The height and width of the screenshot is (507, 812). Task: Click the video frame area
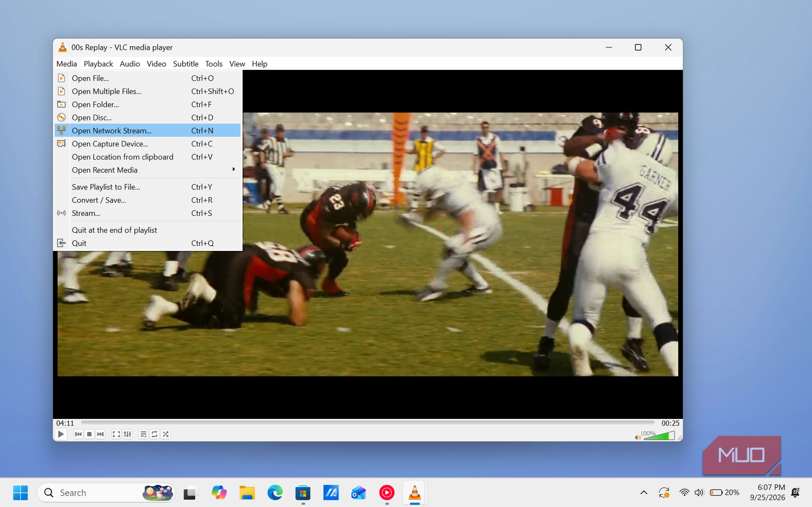pyautogui.click(x=368, y=244)
